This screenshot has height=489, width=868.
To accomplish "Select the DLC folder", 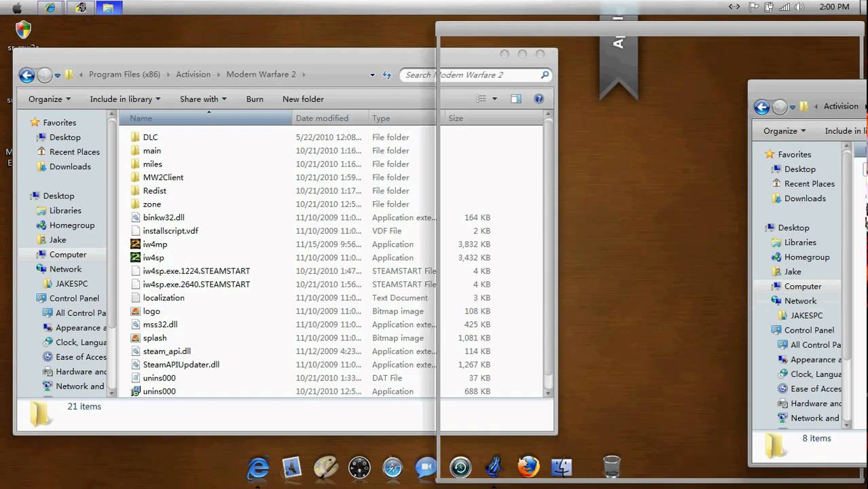I will pos(150,137).
